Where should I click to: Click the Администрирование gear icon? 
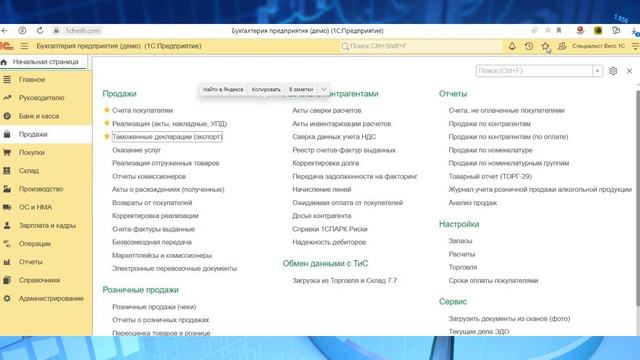point(7,298)
